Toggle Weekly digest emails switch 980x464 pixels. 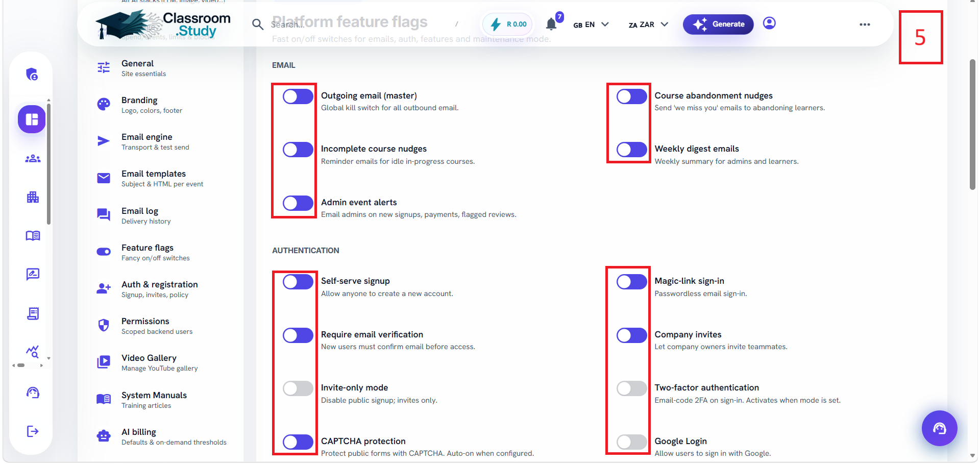coord(632,150)
